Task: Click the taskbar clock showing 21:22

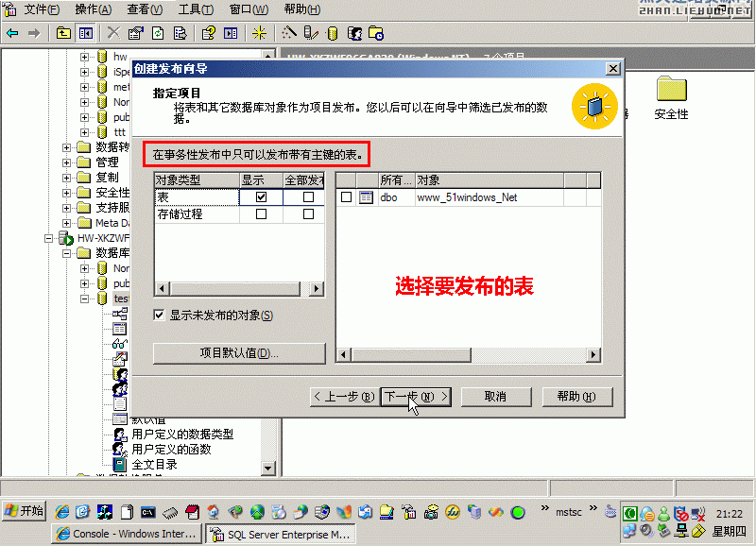Action: tap(729, 514)
